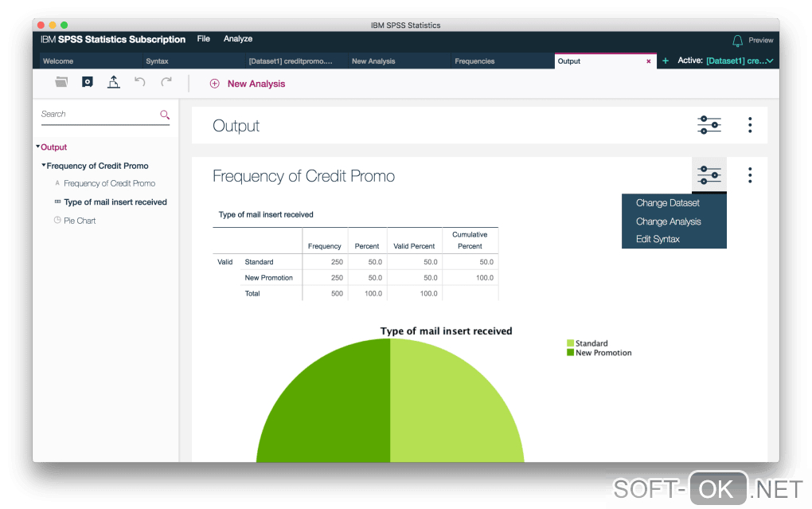Collapse Frequency of Credit Promo tree node
Image resolution: width=812 pixels, height=509 pixels.
(44, 166)
